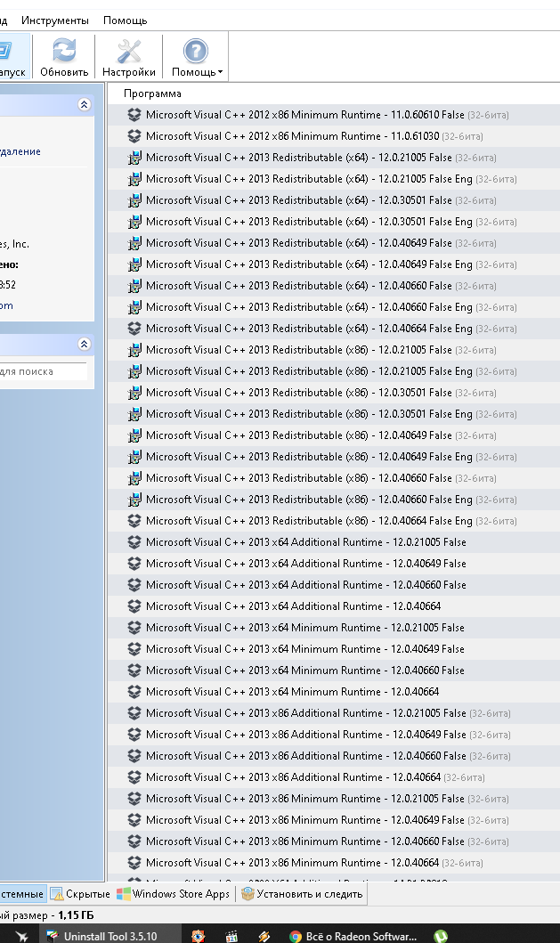
Task: Click icon of Redistributable (x86) 12.0.40664 False Eng row
Action: [134, 521]
